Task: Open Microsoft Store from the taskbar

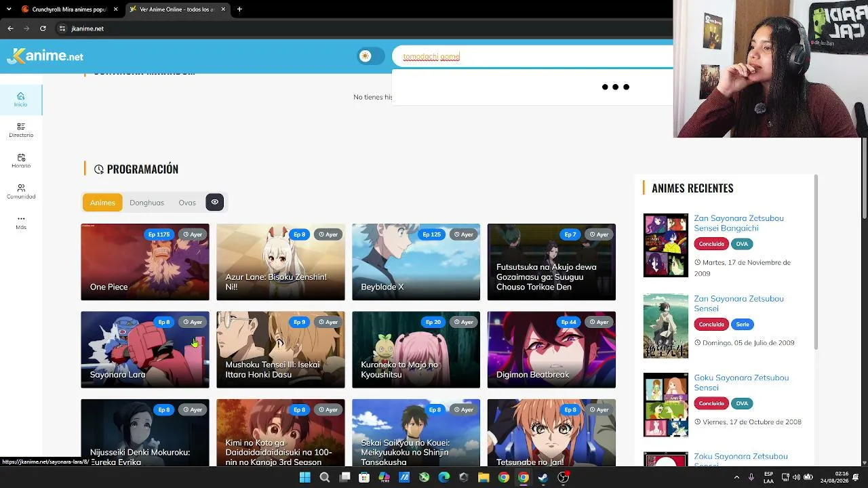Action: click(364, 477)
